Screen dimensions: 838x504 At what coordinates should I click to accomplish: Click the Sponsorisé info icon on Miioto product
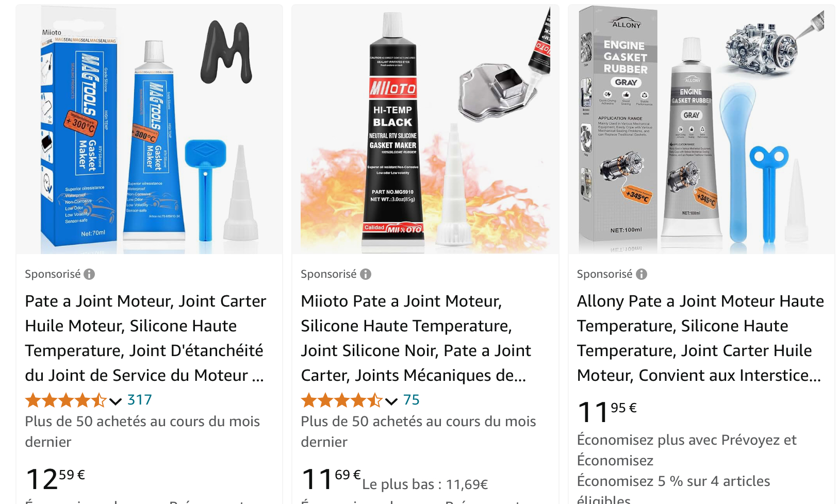(366, 274)
